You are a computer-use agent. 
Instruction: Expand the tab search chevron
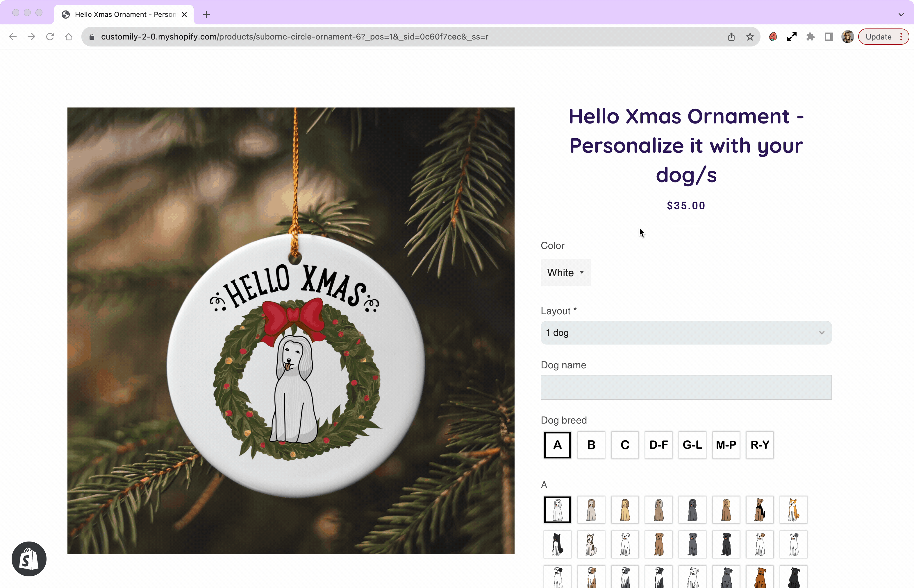click(x=901, y=15)
